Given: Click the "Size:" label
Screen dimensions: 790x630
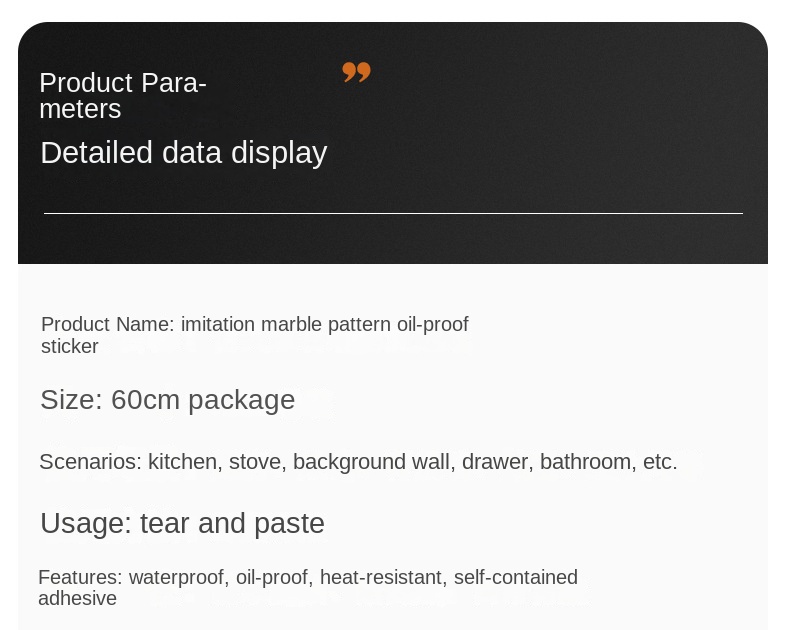Looking at the screenshot, I should [71, 399].
